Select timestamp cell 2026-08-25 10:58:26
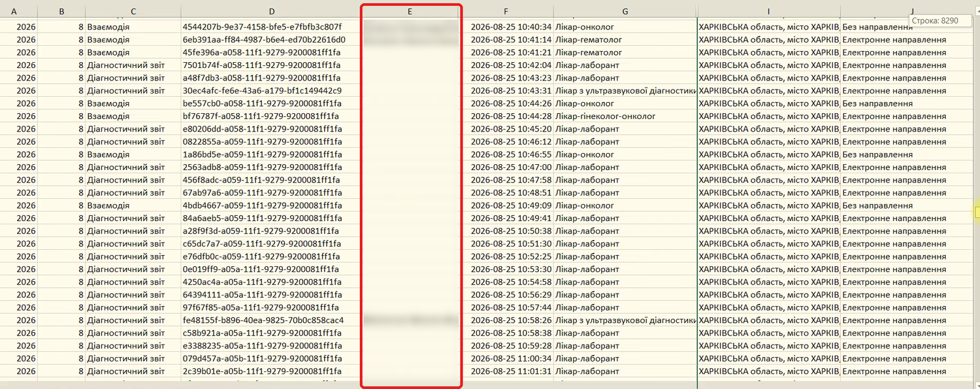 tap(511, 320)
